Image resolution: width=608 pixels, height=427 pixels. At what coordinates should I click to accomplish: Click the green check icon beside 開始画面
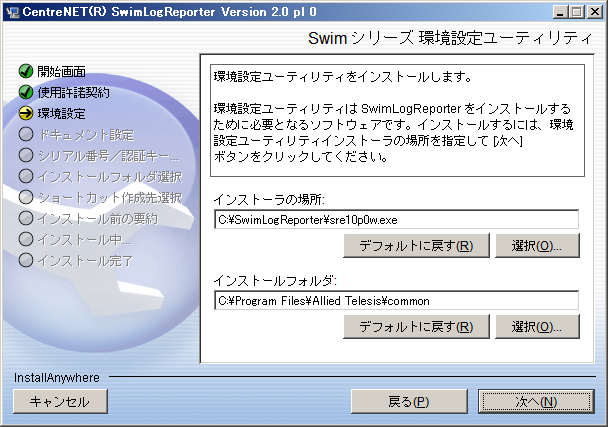click(26, 71)
